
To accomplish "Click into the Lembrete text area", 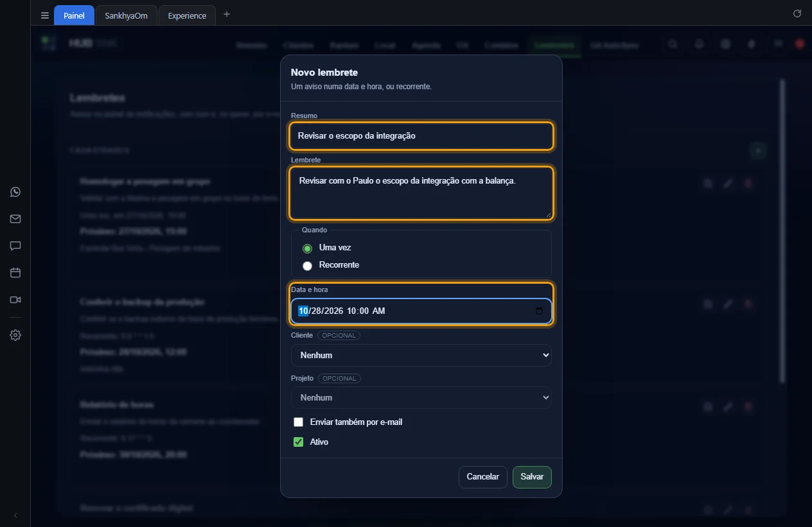I will [x=421, y=193].
